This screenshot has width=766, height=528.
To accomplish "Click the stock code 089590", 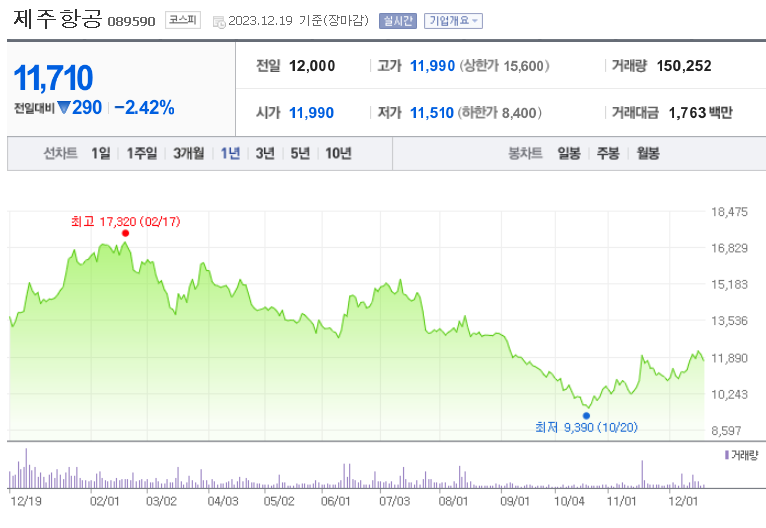I will (131, 21).
